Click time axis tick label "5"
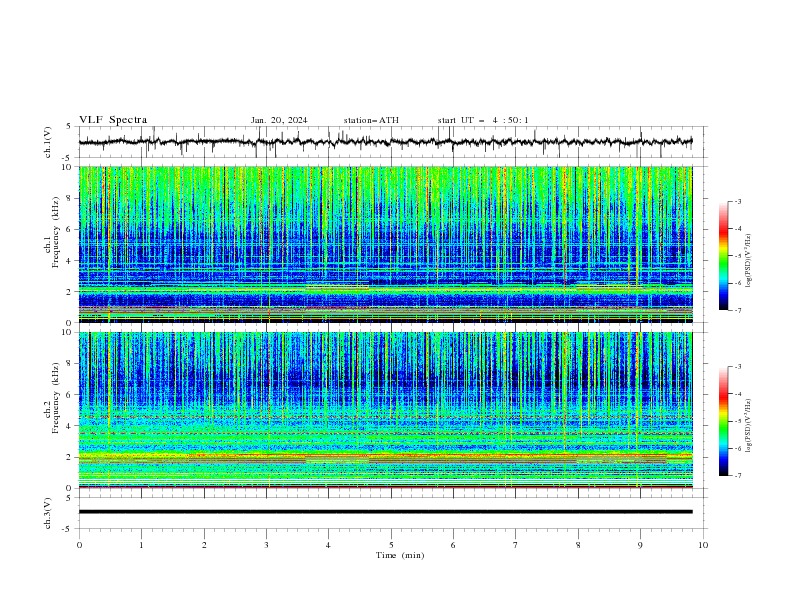This screenshot has height=612, width=792. coord(391,545)
